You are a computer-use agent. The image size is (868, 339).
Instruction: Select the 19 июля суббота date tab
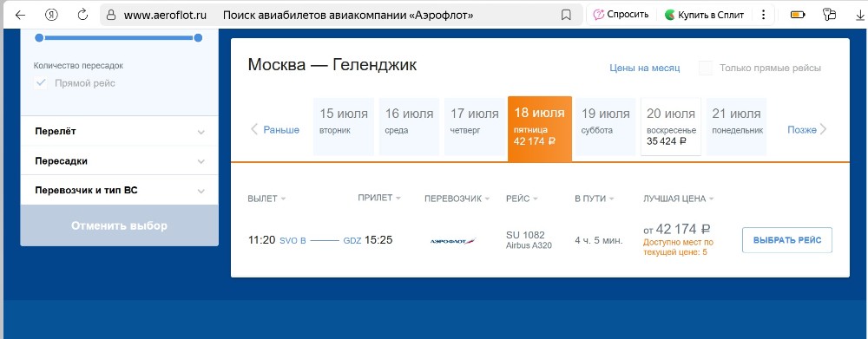click(606, 127)
